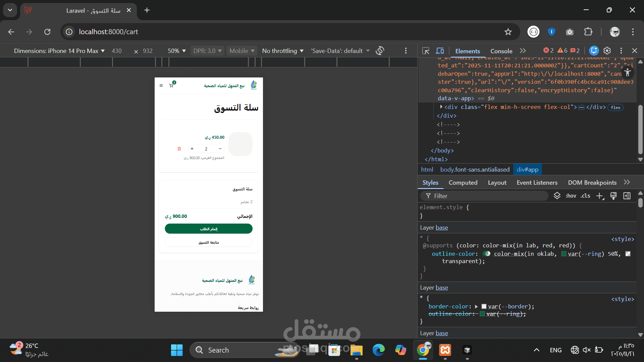Toggle the device toolbar icon
Screen dimensions: 644x362
point(440,51)
